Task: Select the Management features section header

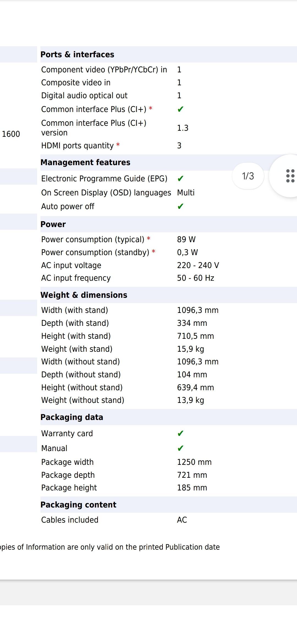Action: click(85, 162)
